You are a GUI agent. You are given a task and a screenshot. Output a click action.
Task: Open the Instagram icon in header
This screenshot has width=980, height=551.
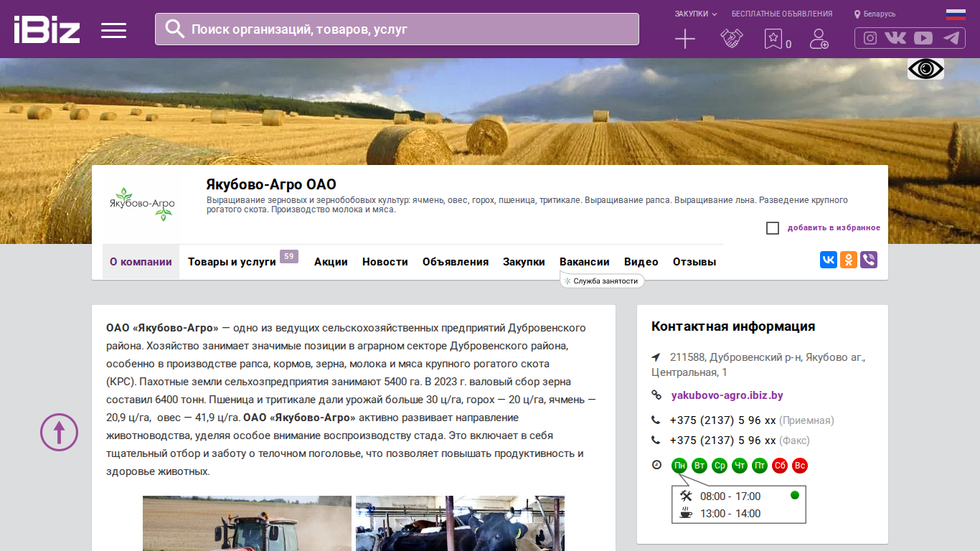(x=870, y=38)
